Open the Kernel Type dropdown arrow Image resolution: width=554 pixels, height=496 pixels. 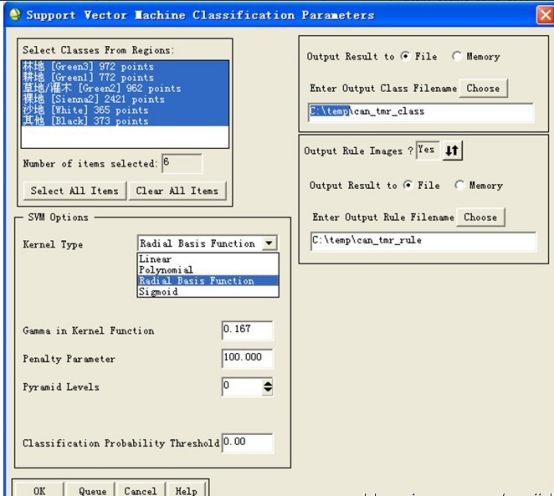(x=269, y=243)
